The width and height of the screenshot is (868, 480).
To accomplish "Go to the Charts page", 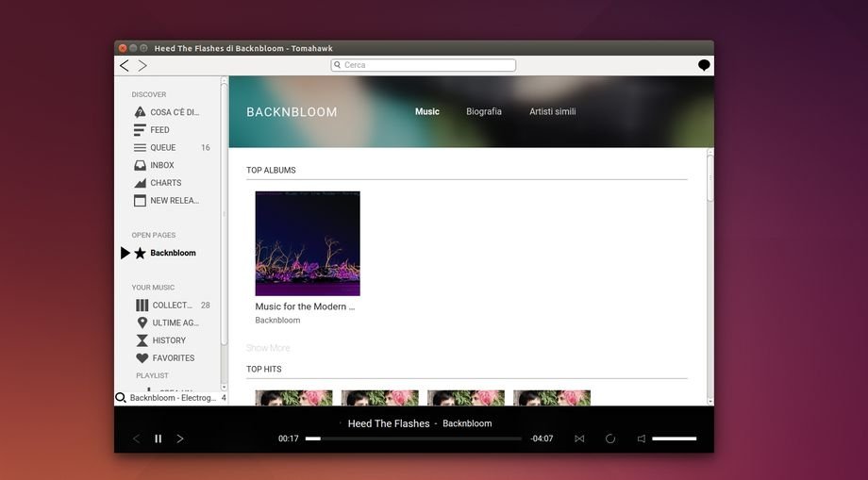I will pyautogui.click(x=165, y=183).
